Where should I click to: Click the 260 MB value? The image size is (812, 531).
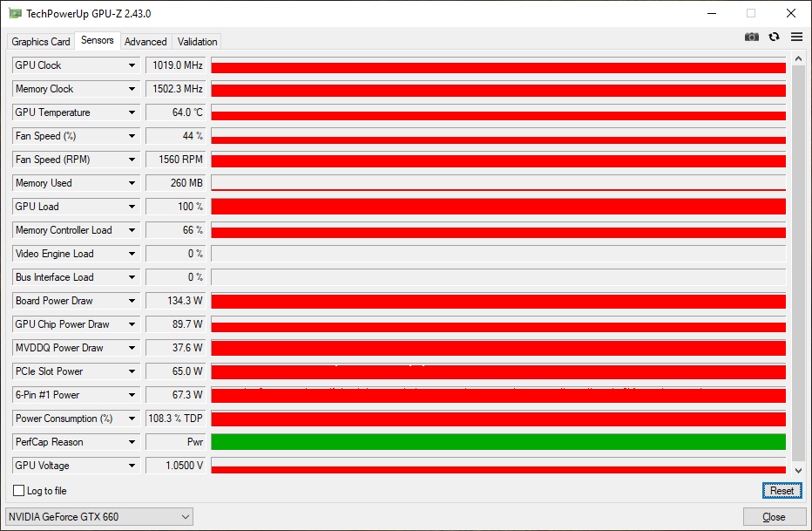coord(175,183)
